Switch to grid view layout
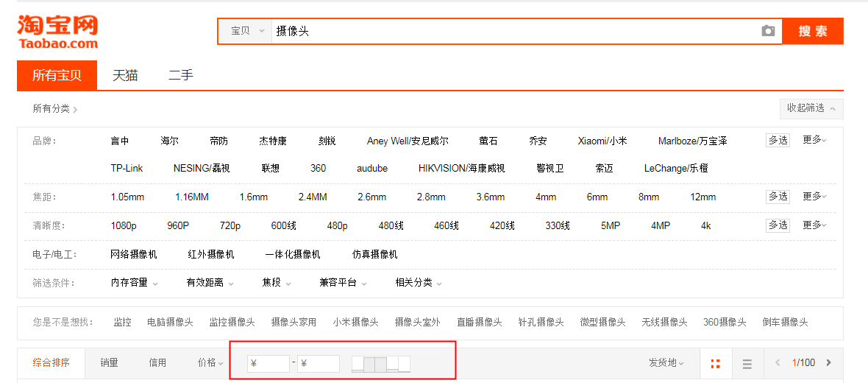This screenshot has height=383, width=868. pos(715,364)
